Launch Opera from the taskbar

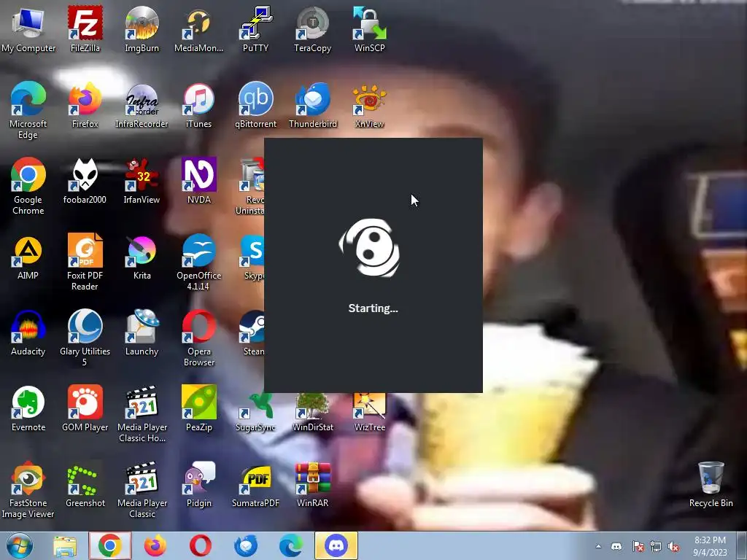(201, 545)
